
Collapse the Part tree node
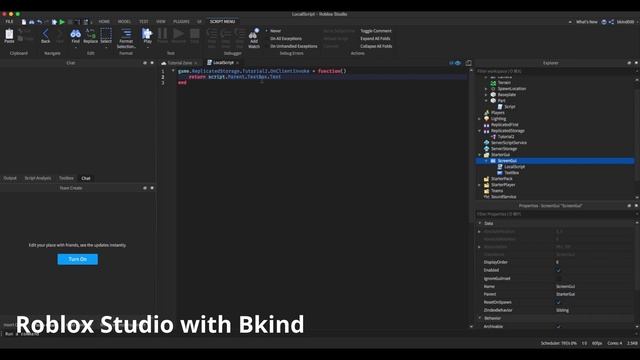(486, 100)
